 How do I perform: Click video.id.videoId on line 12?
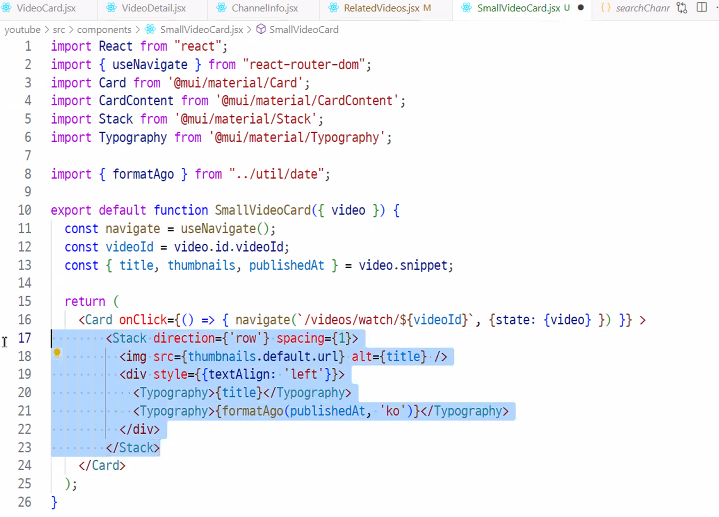click(x=228, y=247)
